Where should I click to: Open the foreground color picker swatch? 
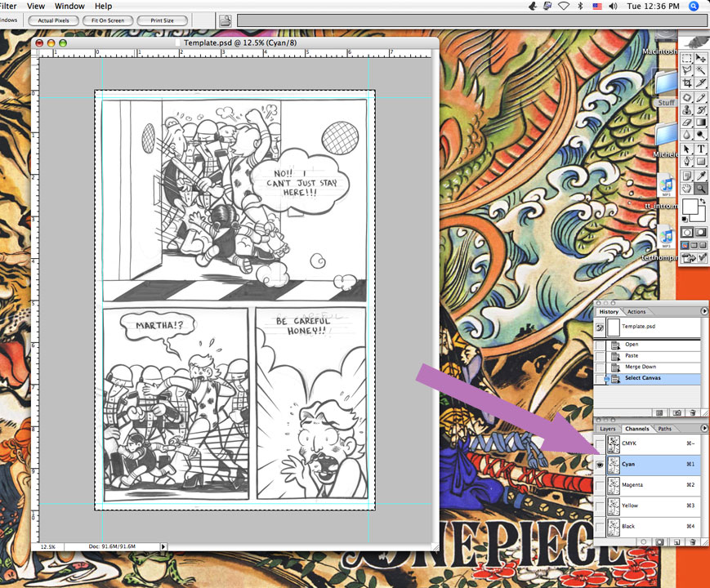click(x=690, y=206)
